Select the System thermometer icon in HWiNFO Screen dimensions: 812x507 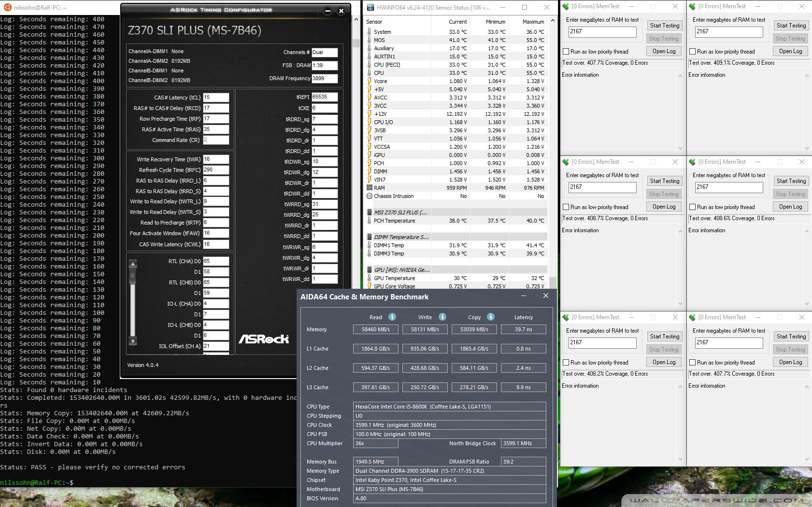pyautogui.click(x=370, y=32)
